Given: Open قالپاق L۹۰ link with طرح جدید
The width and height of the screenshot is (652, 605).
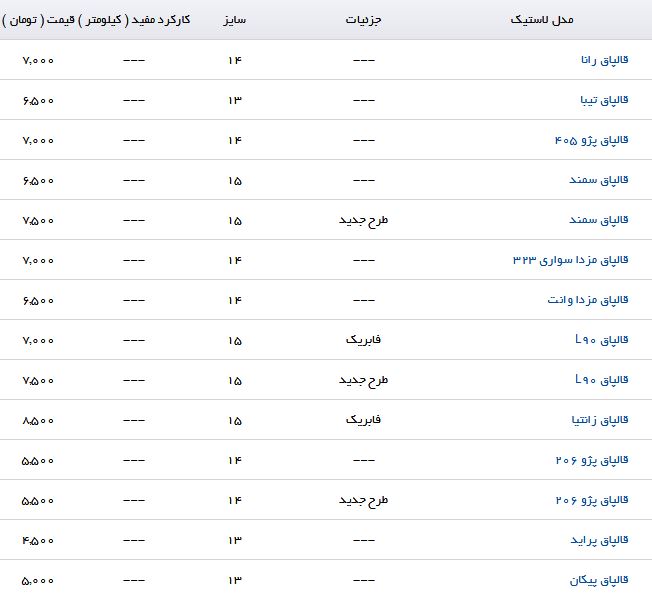Looking at the screenshot, I should pos(602,380).
